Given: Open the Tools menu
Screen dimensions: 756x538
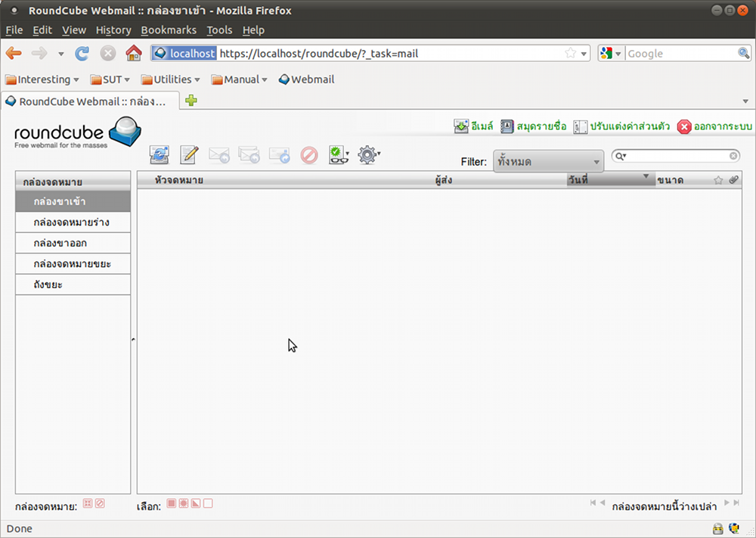Looking at the screenshot, I should click(219, 30).
